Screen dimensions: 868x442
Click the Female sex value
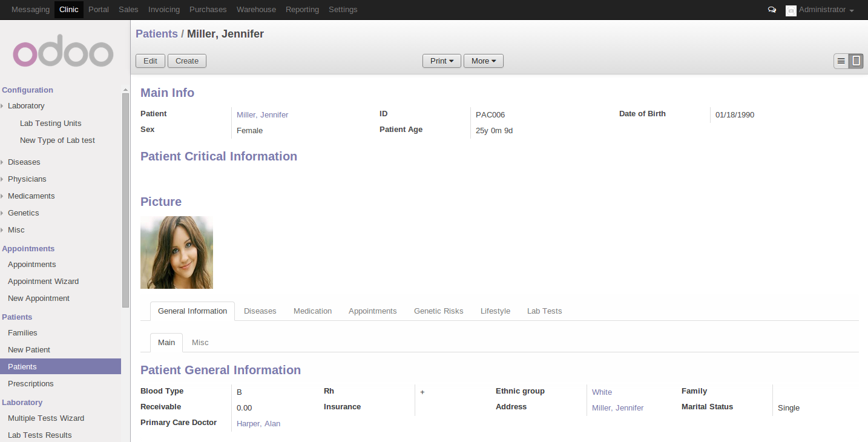tap(250, 131)
